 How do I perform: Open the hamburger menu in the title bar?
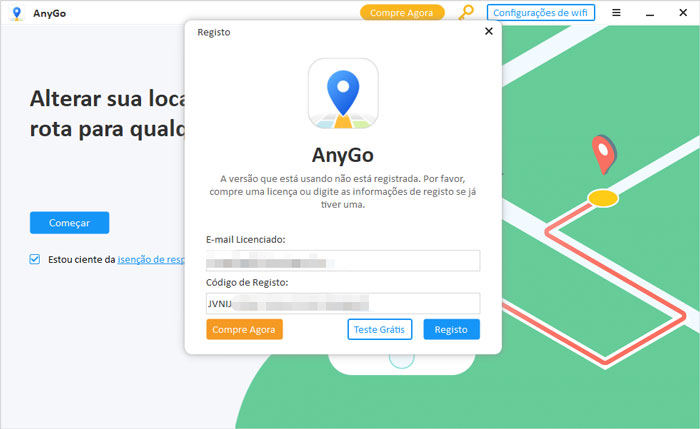click(616, 12)
